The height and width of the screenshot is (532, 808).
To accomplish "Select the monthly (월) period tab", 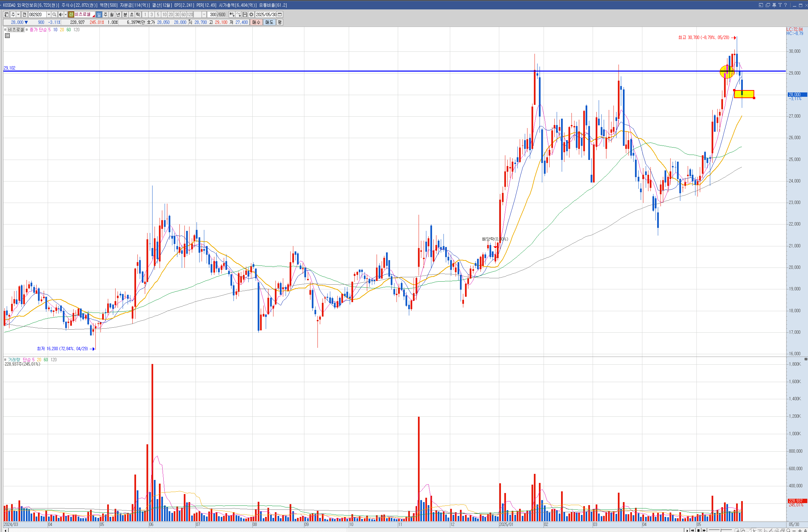I will (112, 14).
